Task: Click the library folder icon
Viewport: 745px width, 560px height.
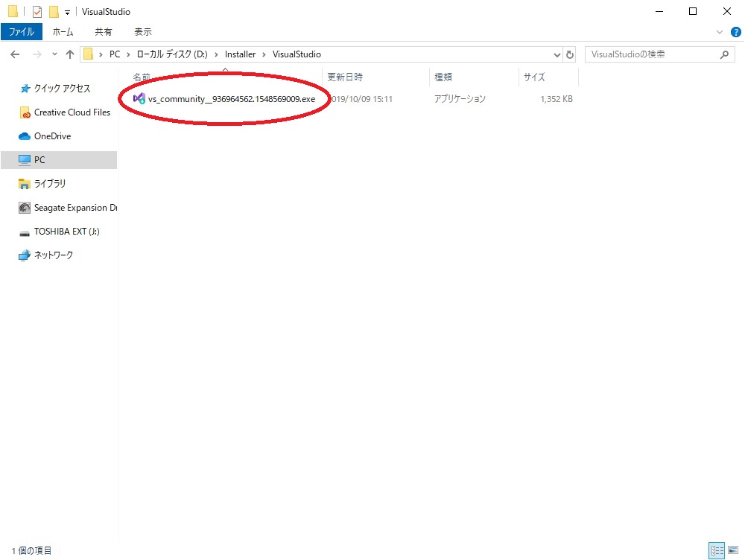Action: 25,184
